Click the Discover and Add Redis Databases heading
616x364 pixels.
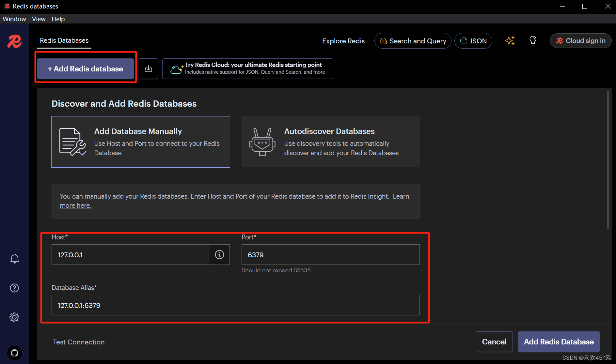coord(124,104)
